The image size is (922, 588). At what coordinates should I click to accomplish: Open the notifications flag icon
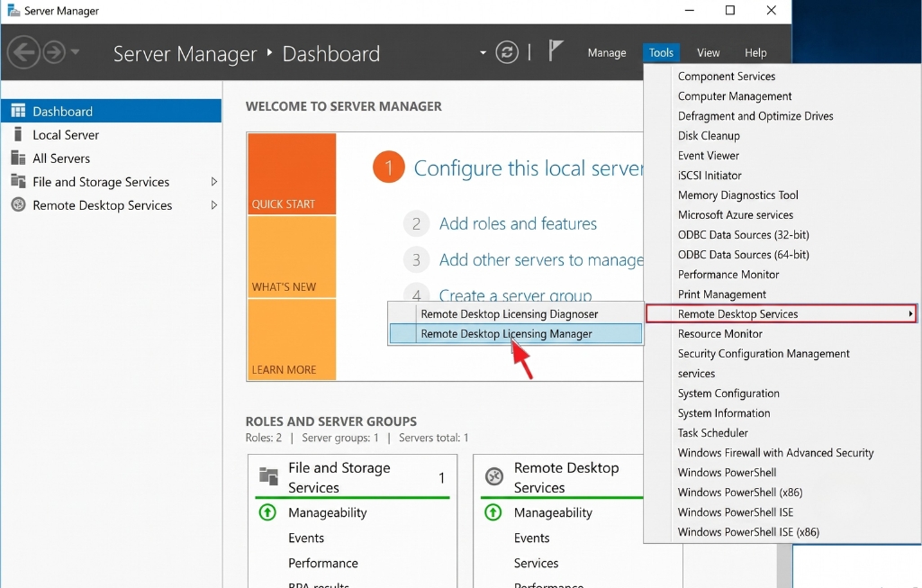(x=555, y=50)
